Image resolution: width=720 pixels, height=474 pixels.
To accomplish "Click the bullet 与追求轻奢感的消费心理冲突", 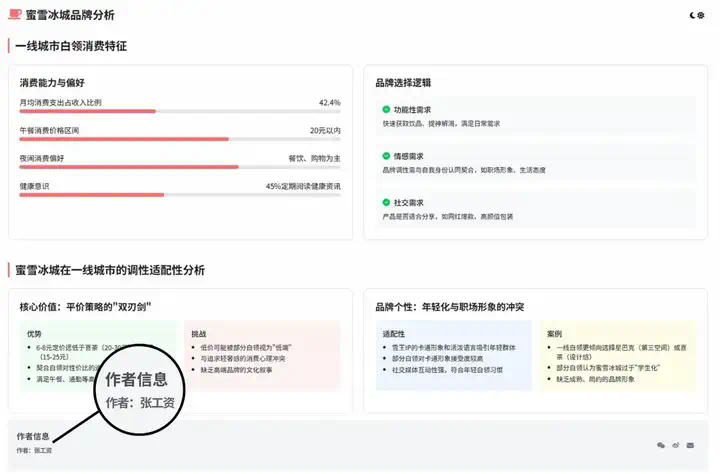I will tap(243, 359).
